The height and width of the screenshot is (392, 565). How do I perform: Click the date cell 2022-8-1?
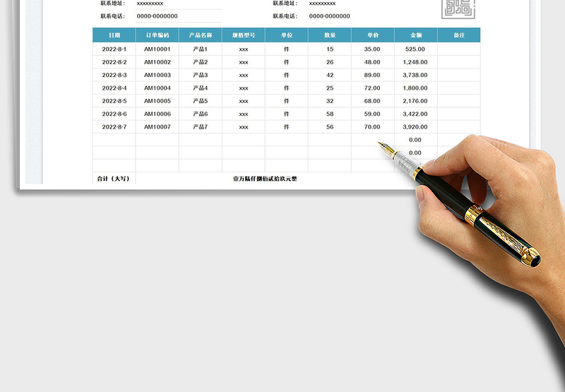(x=114, y=49)
